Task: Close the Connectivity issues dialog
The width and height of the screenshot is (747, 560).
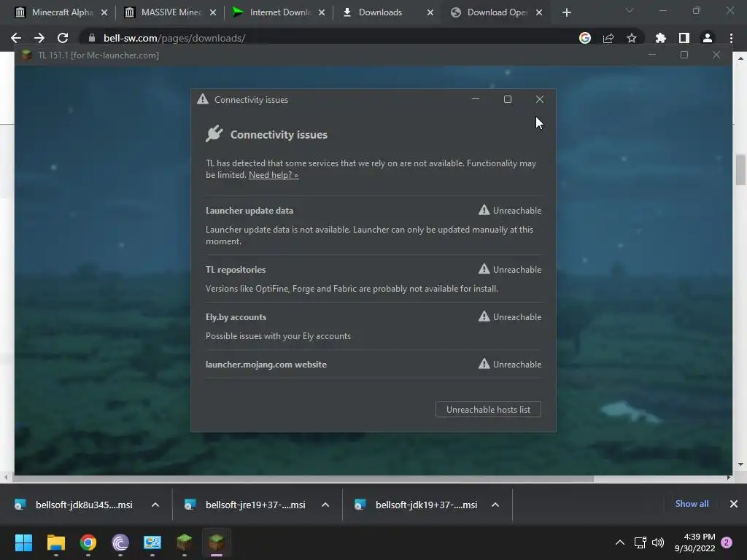Action: pos(539,99)
